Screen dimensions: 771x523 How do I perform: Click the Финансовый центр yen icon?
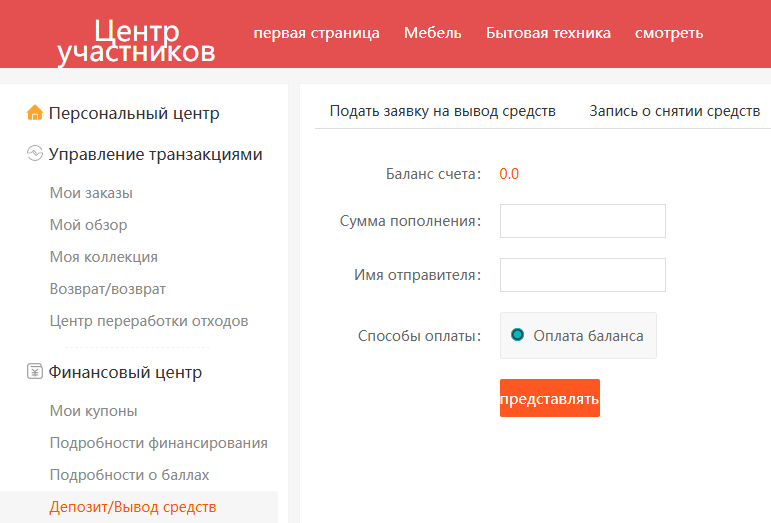pyautogui.click(x=35, y=372)
